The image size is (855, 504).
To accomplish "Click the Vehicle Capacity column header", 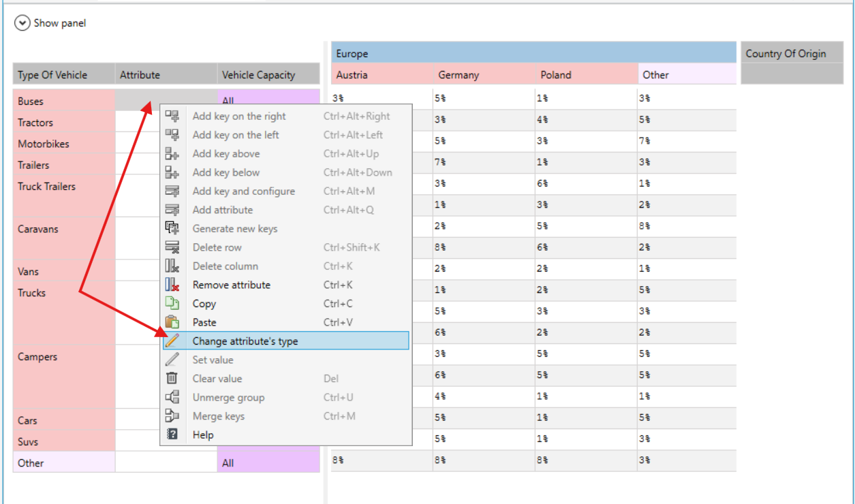I will point(268,75).
